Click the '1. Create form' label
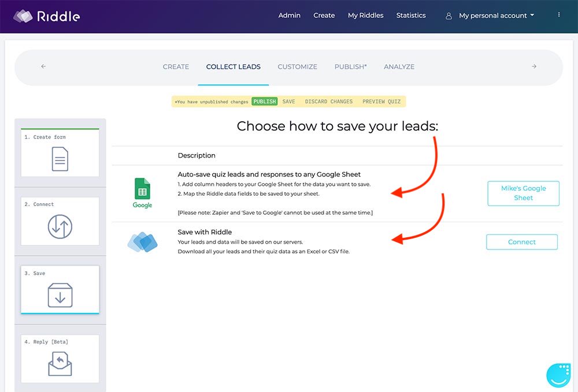The height and width of the screenshot is (392, 578). 45,137
